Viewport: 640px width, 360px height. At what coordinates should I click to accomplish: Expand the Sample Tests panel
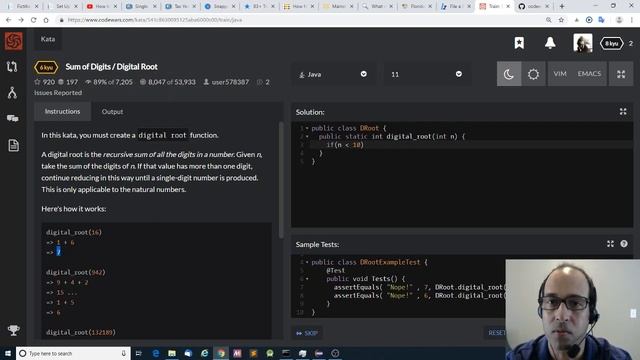(610, 244)
